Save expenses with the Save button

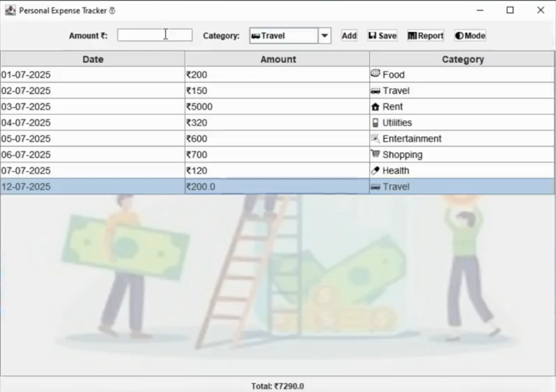click(382, 36)
